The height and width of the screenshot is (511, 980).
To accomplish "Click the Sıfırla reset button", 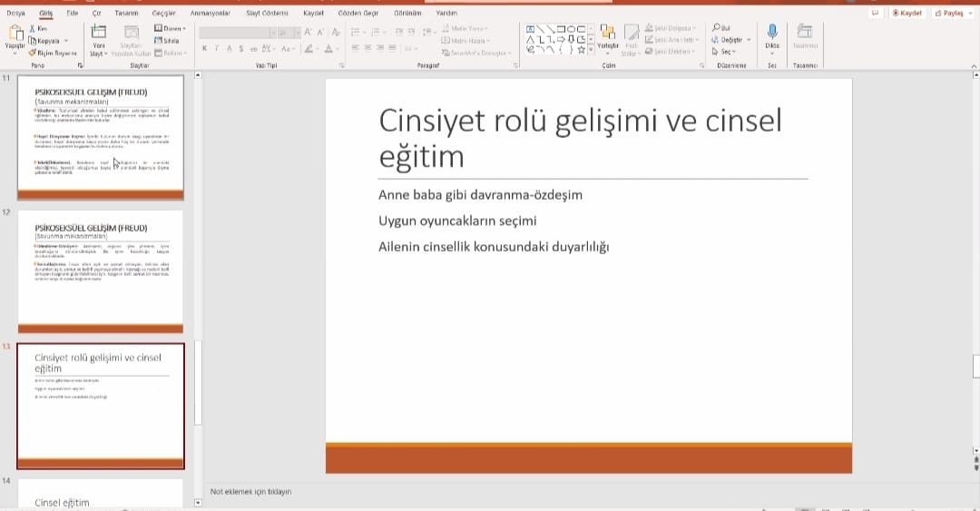I will pyautogui.click(x=166, y=41).
